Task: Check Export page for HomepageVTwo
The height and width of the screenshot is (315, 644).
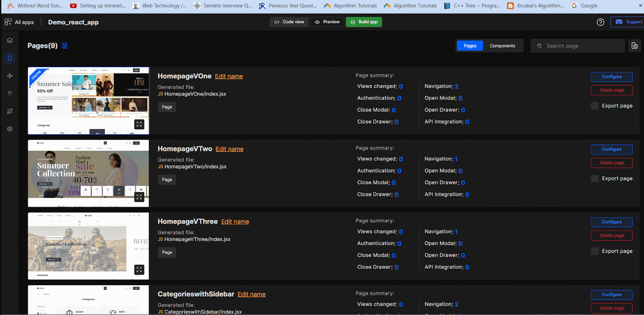Action: [594, 179]
